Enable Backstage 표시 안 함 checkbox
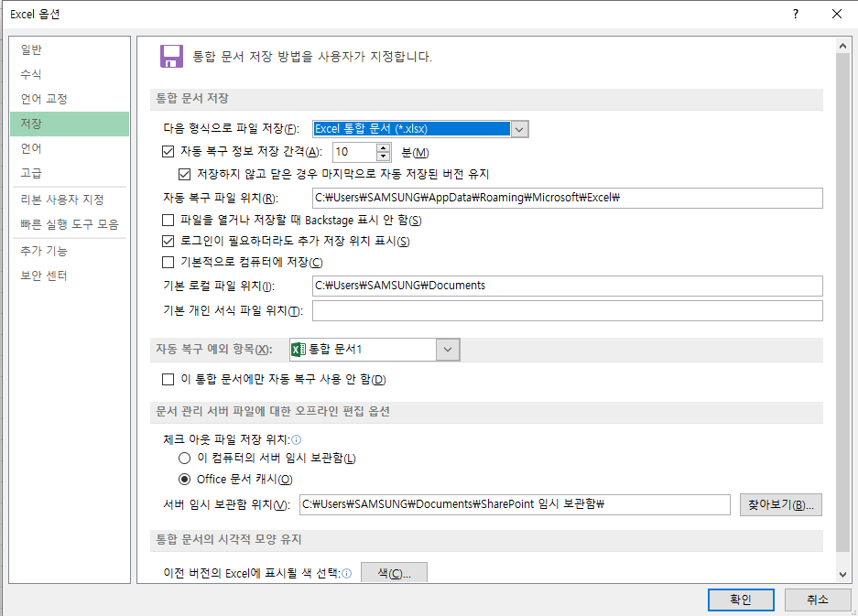Image resolution: width=858 pixels, height=616 pixels. pos(168,221)
